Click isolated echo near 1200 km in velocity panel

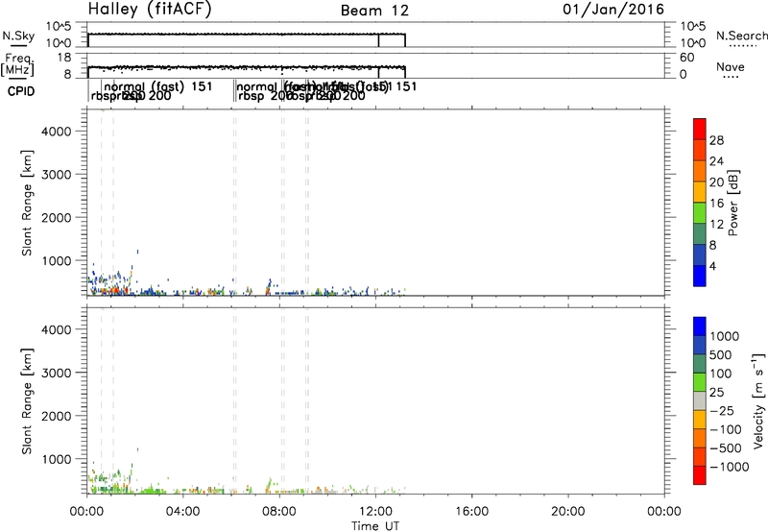pyautogui.click(x=137, y=449)
